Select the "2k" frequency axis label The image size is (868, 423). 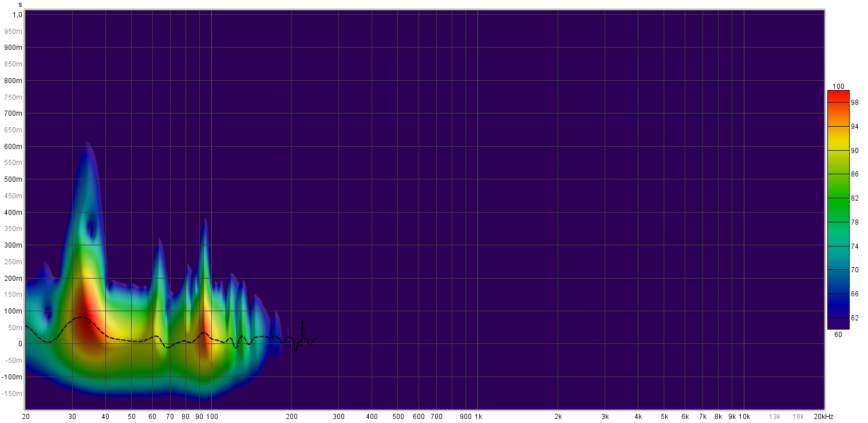558,416
